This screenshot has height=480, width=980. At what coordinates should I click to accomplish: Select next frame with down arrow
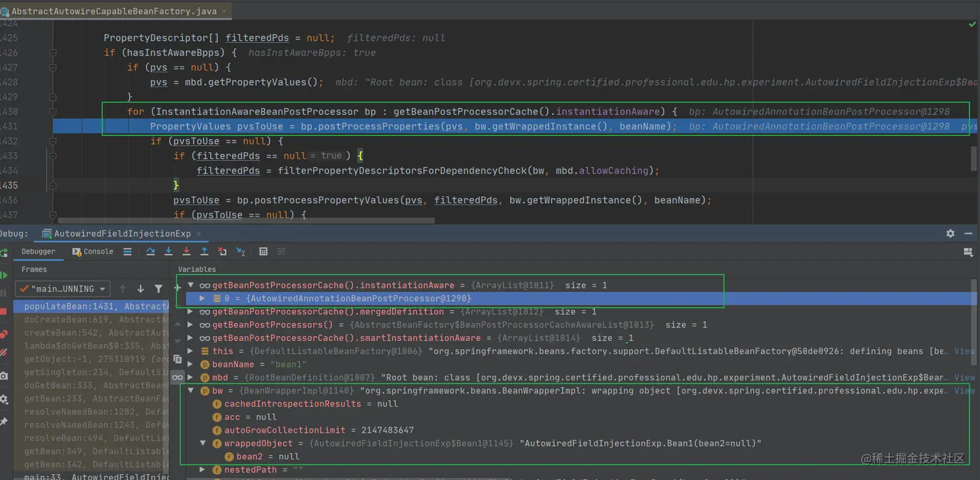tap(140, 289)
